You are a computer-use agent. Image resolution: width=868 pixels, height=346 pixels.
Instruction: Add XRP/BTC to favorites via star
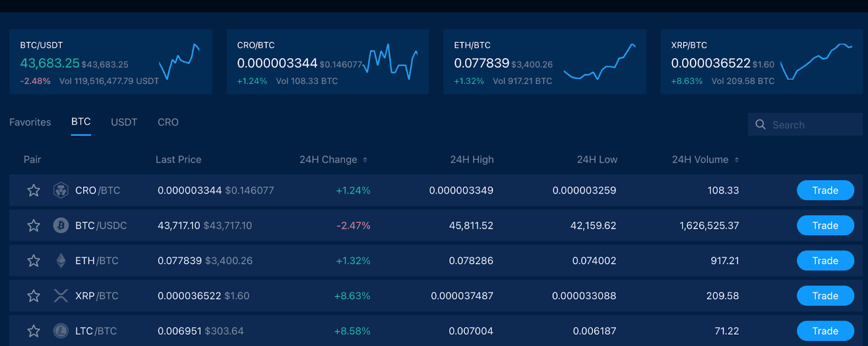tap(34, 296)
